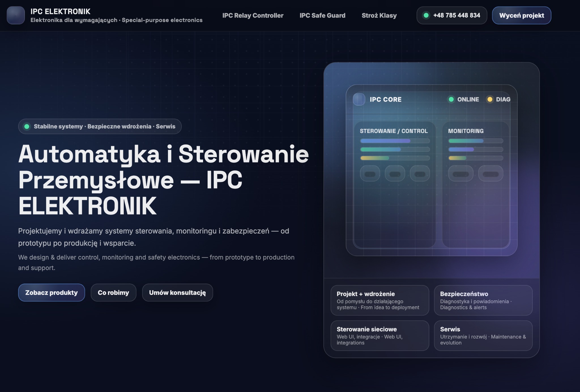Image resolution: width=580 pixels, height=392 pixels.
Task: Click Zobacz produkty
Action: (52, 292)
